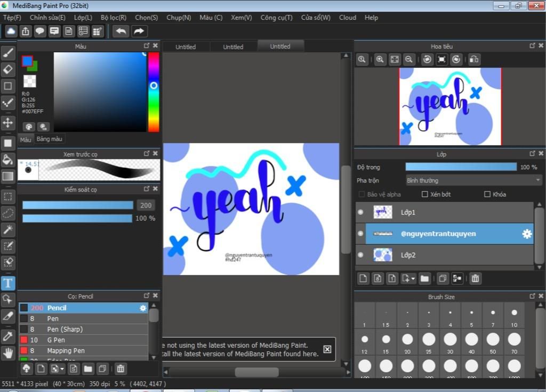
Task: Select the Magic Wand tool
Action: click(x=8, y=229)
